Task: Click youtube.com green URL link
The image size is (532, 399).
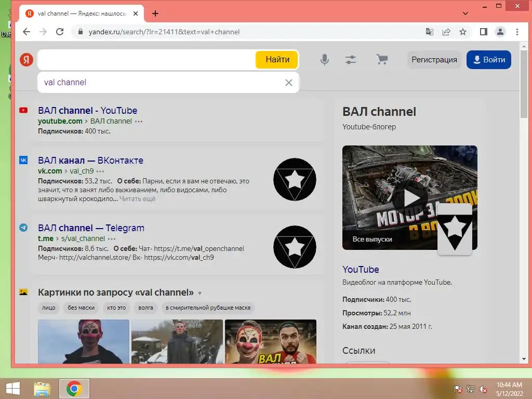Action: (60, 121)
